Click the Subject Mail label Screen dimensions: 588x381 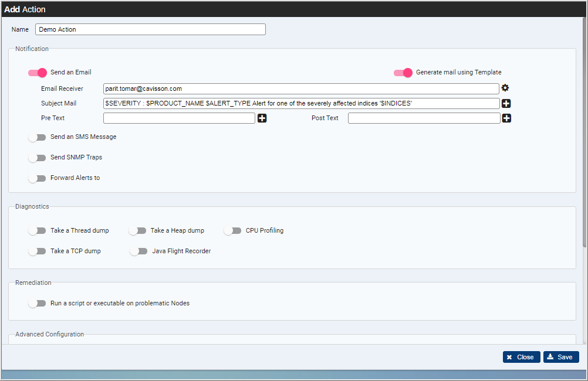(59, 103)
